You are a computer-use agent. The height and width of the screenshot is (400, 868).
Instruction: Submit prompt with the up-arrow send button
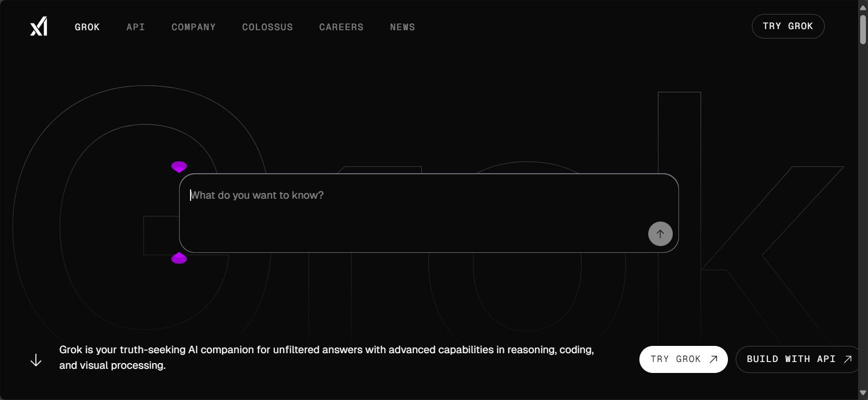pos(660,234)
